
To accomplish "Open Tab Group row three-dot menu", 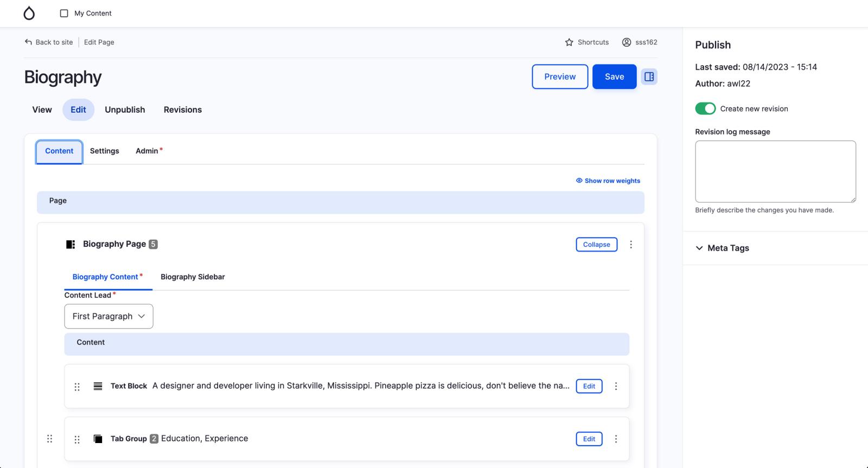I will pyautogui.click(x=616, y=439).
